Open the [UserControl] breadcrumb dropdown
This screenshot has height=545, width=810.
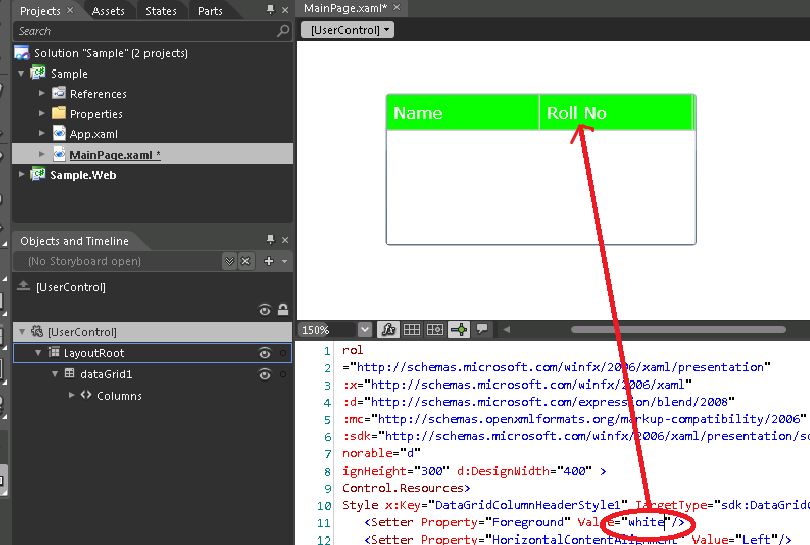[348, 30]
